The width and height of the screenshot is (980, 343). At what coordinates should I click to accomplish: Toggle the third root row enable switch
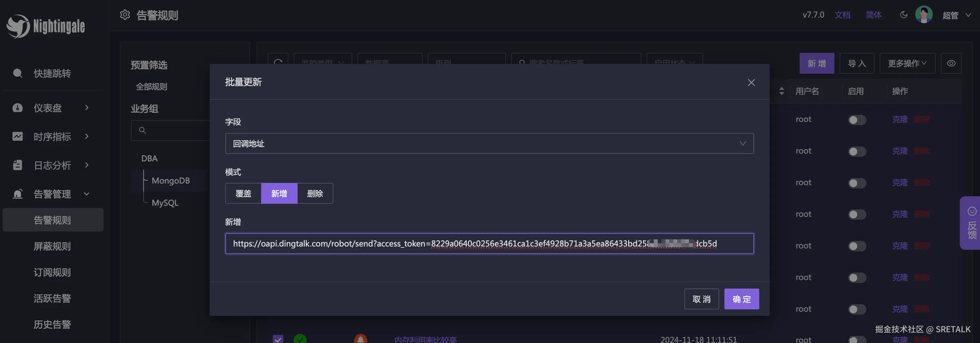[x=857, y=183]
